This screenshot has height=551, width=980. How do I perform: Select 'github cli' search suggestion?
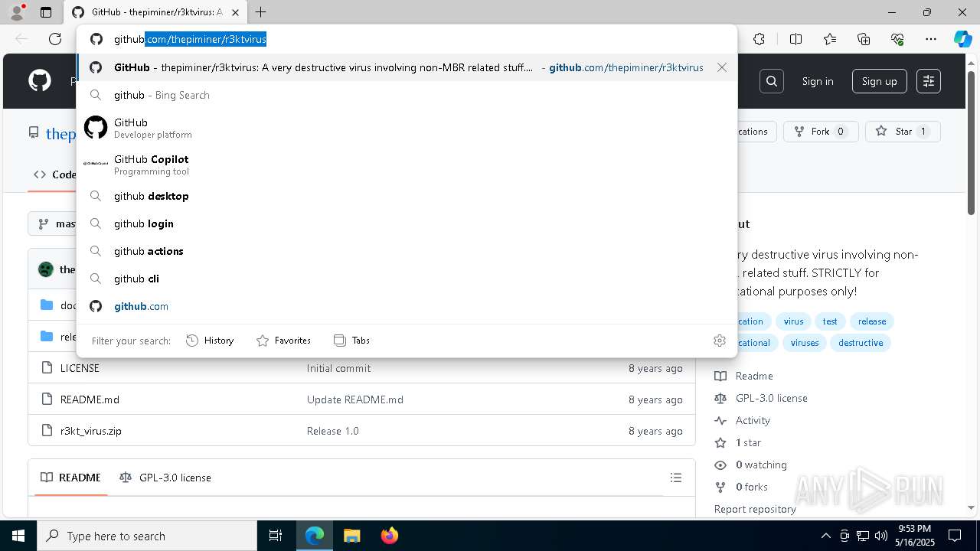406,279
